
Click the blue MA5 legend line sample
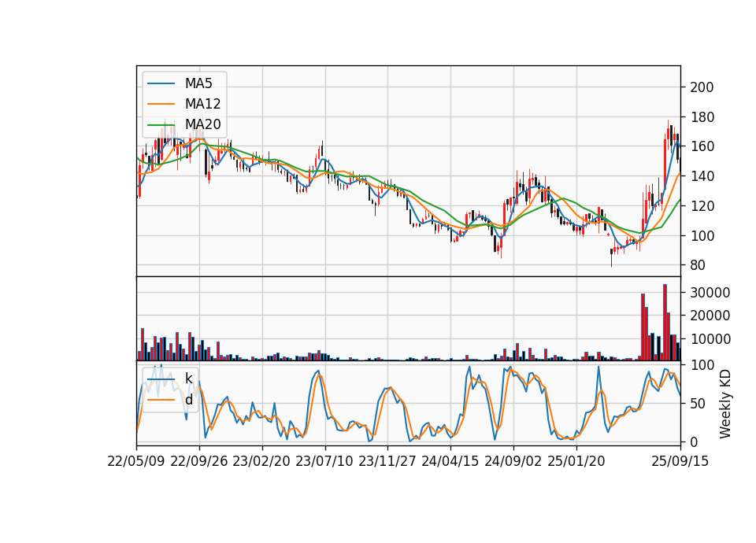tap(161, 84)
